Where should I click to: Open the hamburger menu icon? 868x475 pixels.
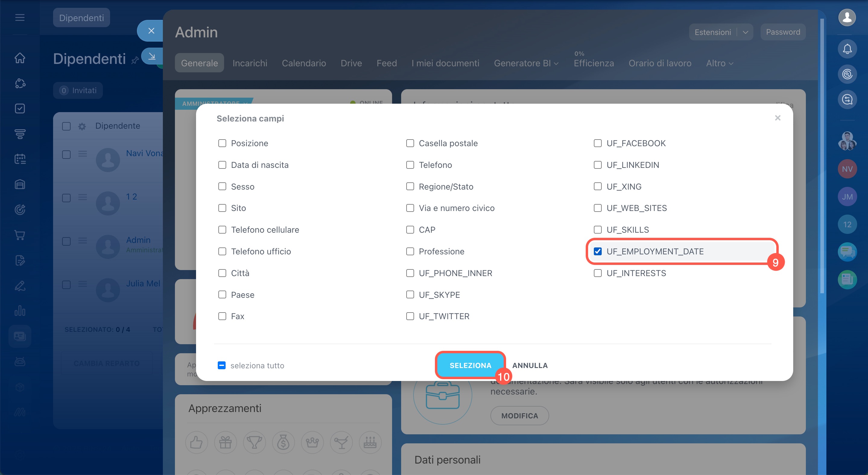(20, 17)
